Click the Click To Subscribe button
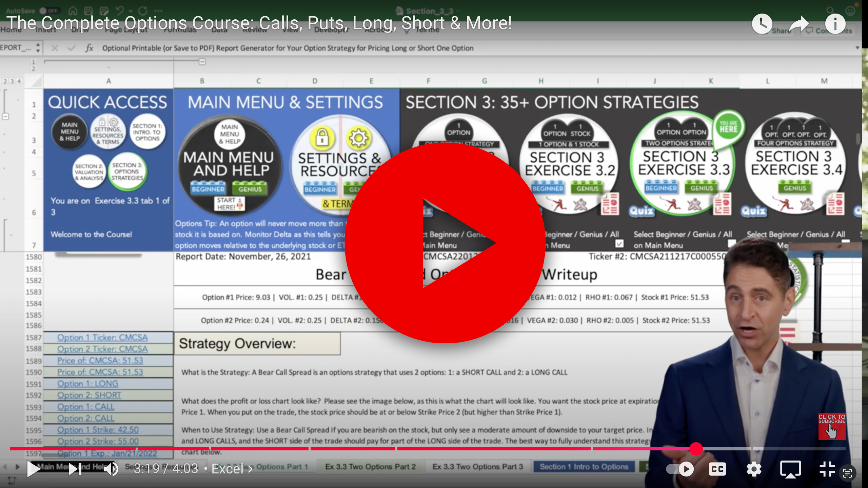868x488 pixels. click(831, 426)
